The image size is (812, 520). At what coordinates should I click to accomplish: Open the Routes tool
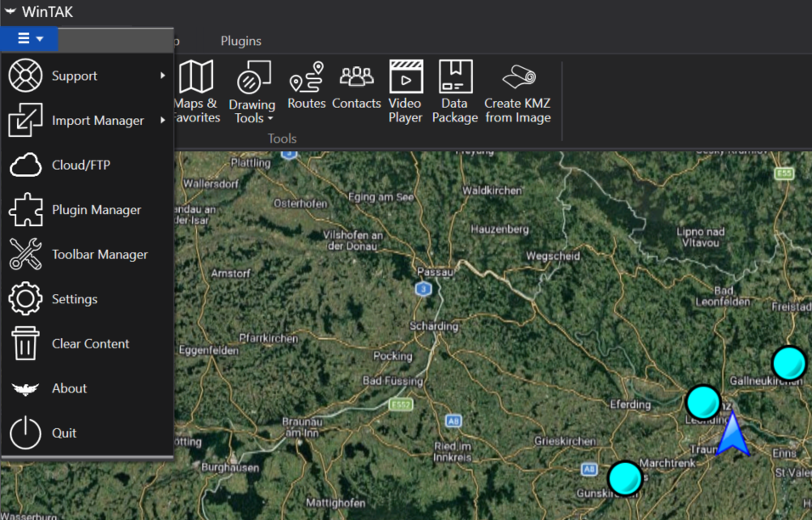307,87
